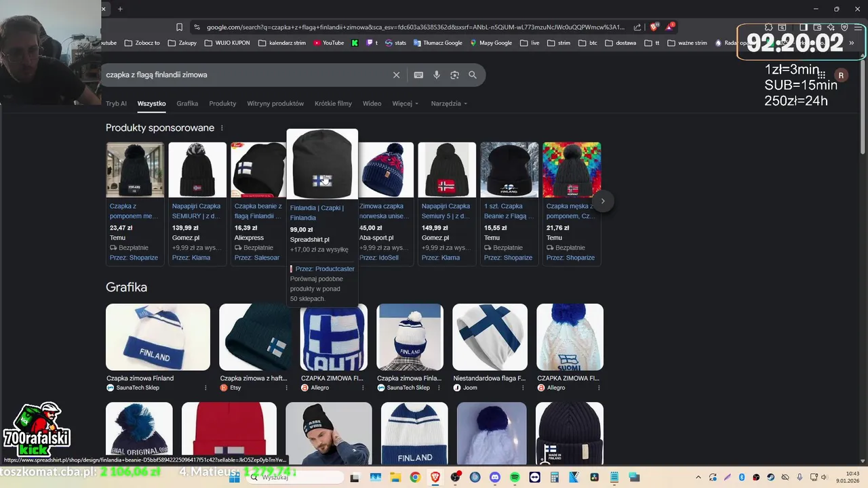Screen dimensions: 868x488
Task: Open the white-blue FINLAND hat image from SaunaTech
Action: click(x=158, y=337)
